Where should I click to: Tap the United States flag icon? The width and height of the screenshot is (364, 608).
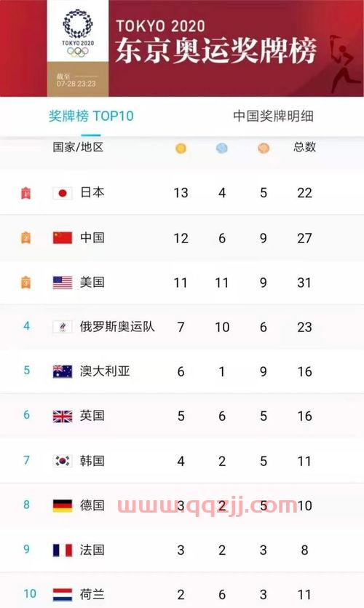tap(63, 283)
